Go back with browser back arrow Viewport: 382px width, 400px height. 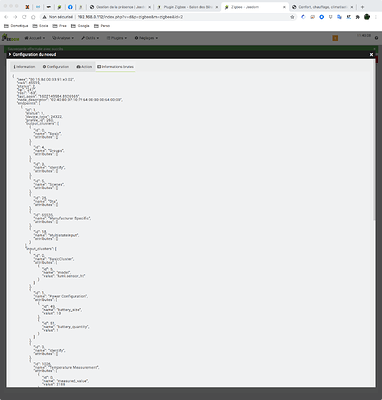click(x=6, y=17)
